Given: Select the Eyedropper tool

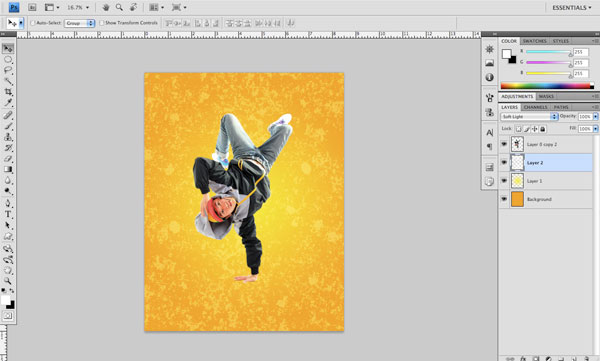Looking at the screenshot, I should [8, 103].
